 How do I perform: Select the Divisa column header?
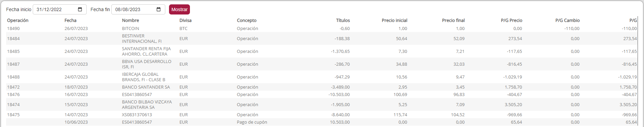tap(186, 21)
